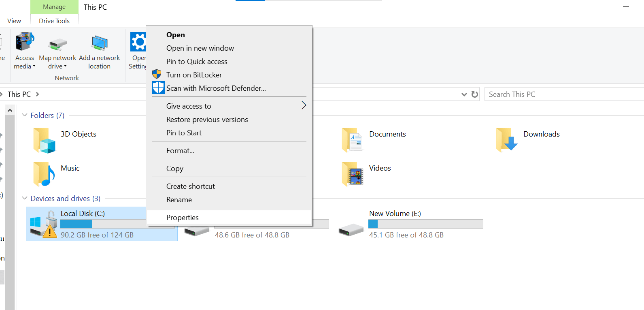Screen dimensions: 644x310
Task: Click text 48.6 GB free of 48.8 GB
Action: coord(252,235)
